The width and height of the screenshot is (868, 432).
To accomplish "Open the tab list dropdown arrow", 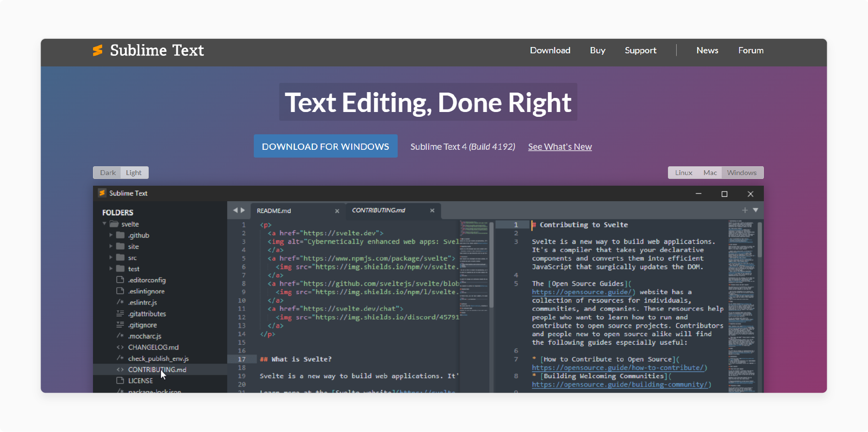I will tap(756, 210).
